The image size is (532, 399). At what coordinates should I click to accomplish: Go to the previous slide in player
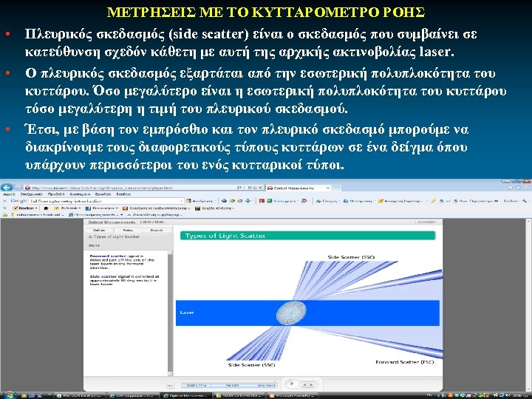(304, 384)
